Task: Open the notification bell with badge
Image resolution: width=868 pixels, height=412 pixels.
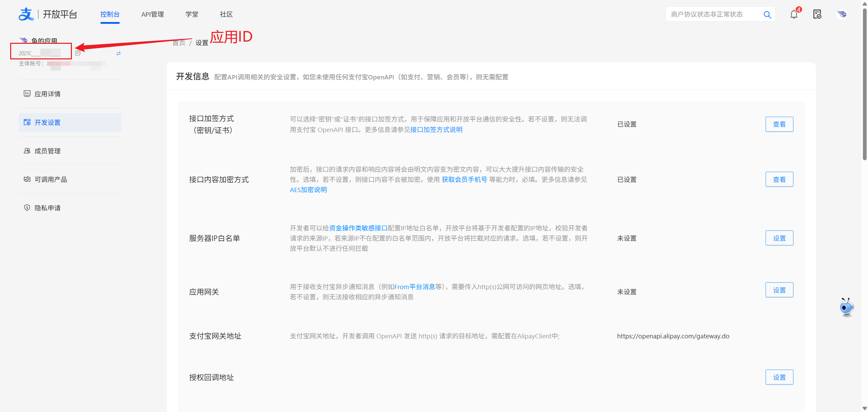Action: click(x=794, y=14)
